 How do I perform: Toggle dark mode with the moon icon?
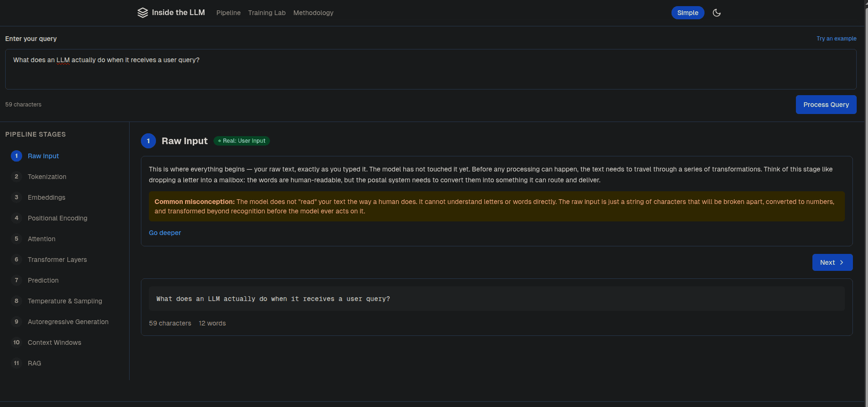coord(717,13)
